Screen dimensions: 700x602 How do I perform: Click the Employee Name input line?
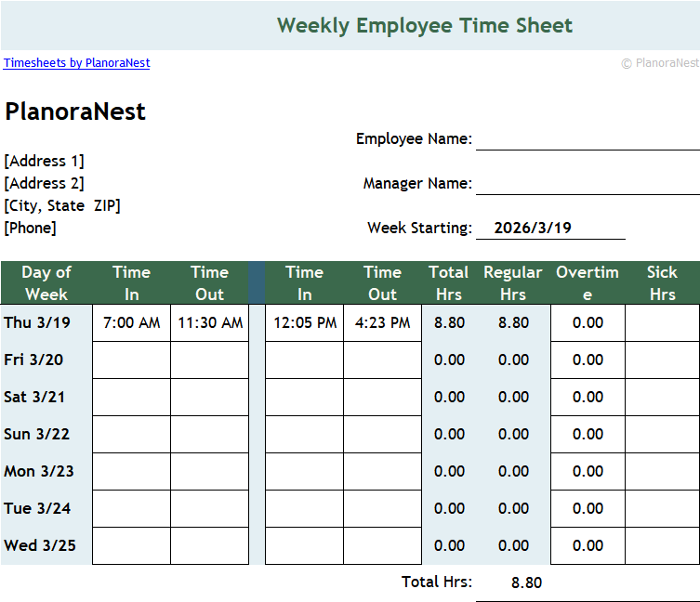[588, 138]
